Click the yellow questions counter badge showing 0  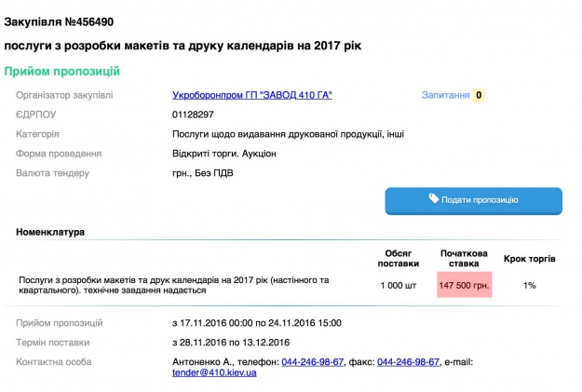[479, 95]
